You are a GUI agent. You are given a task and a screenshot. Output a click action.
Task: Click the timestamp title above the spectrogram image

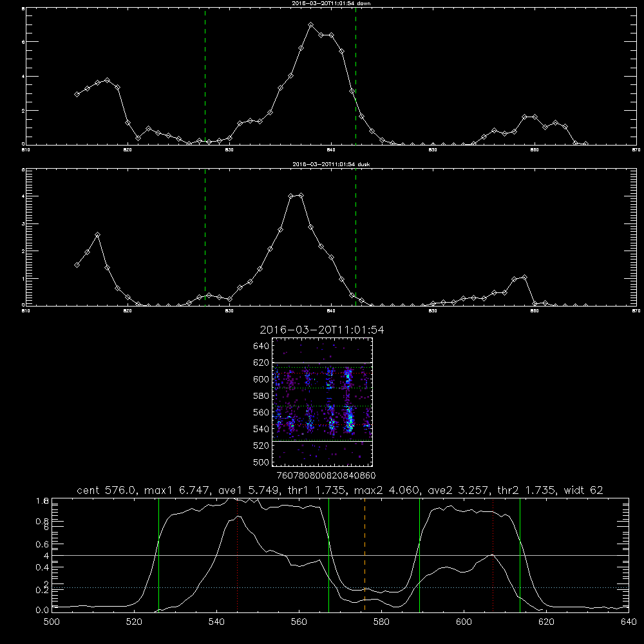322,330
